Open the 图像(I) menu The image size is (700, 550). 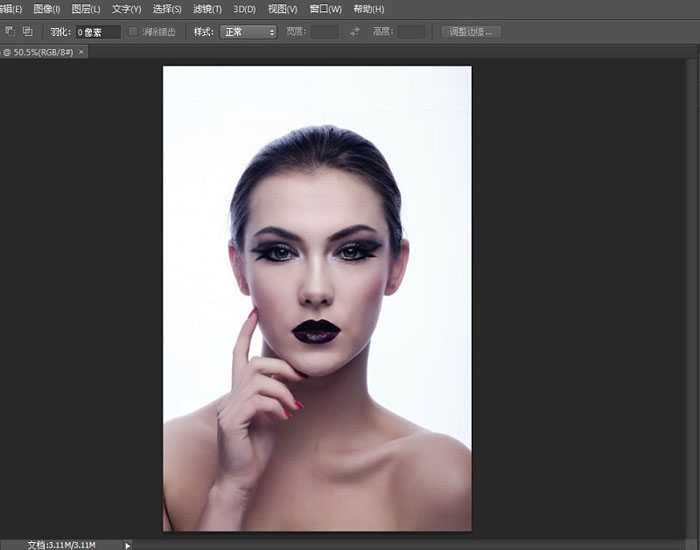pos(47,9)
